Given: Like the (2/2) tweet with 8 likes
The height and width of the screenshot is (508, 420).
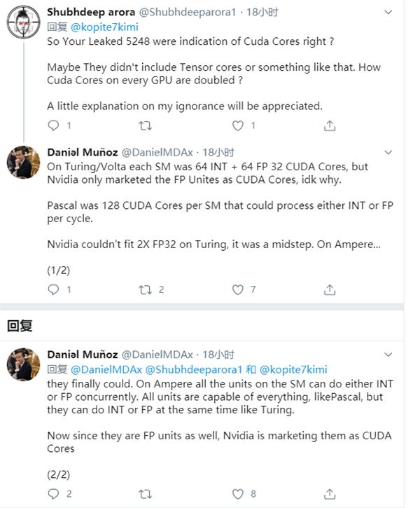Looking at the screenshot, I should (x=238, y=494).
